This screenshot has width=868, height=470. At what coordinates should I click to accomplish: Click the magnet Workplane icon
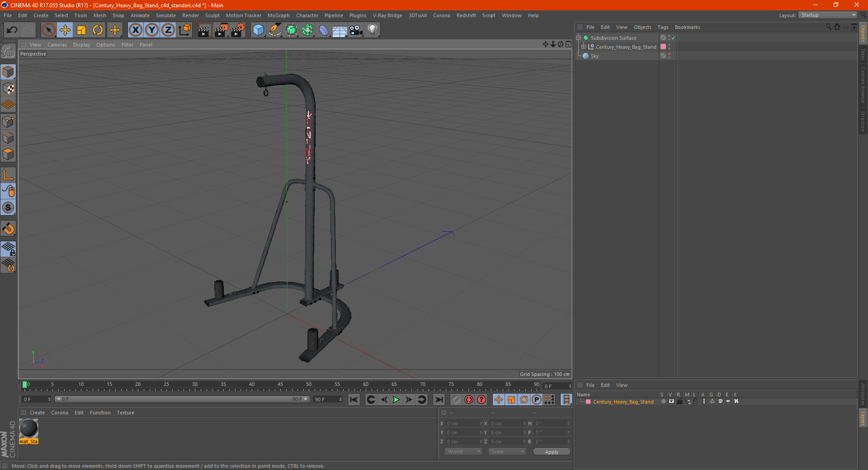pos(8,229)
